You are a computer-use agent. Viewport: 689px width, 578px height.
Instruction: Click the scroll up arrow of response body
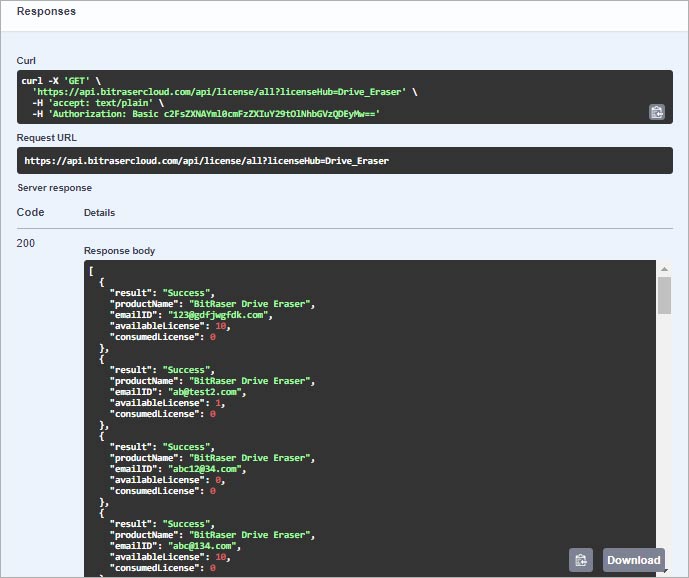664,269
